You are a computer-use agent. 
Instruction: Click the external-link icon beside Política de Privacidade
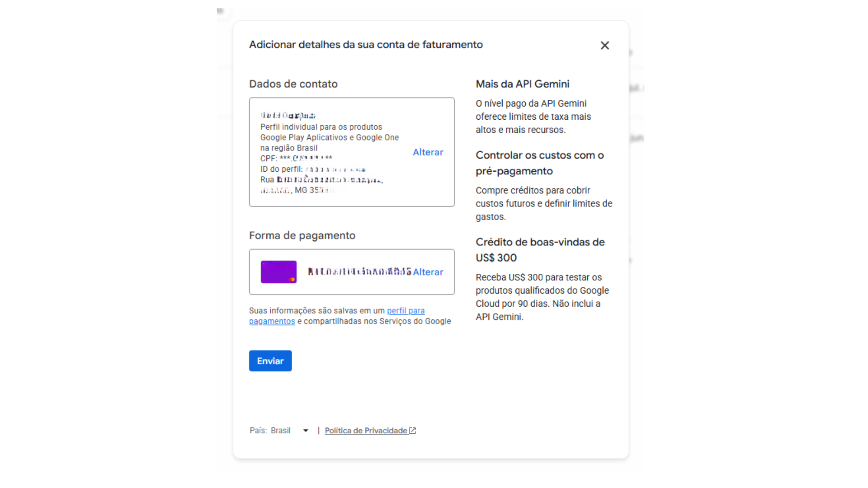pyautogui.click(x=412, y=431)
